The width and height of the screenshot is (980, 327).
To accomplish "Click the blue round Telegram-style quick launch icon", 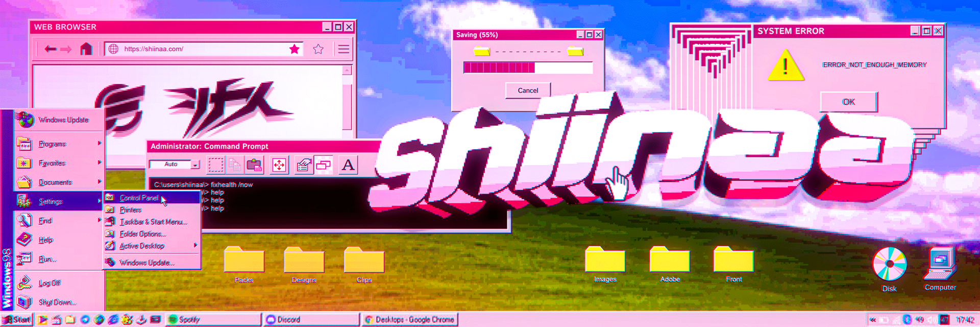I will pyautogui.click(x=85, y=319).
